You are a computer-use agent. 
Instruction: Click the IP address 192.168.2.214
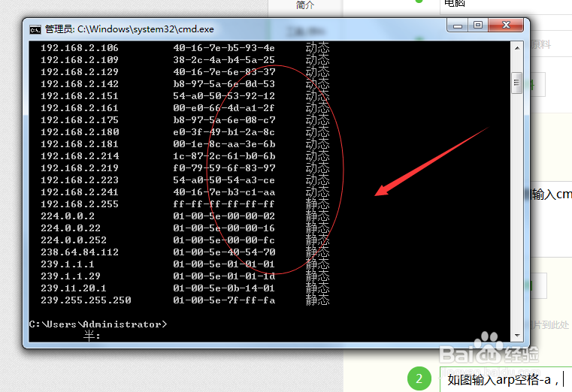(x=80, y=156)
